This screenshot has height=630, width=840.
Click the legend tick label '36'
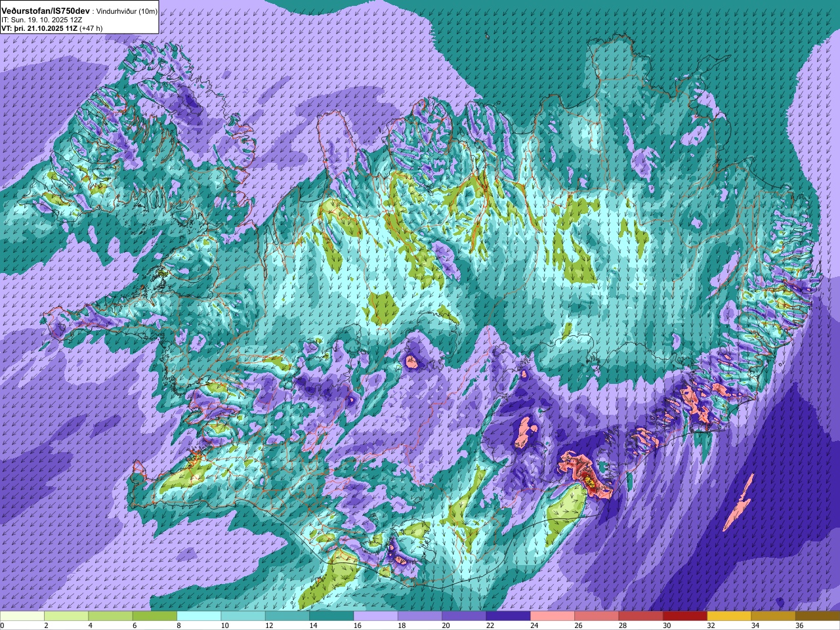[x=799, y=626]
